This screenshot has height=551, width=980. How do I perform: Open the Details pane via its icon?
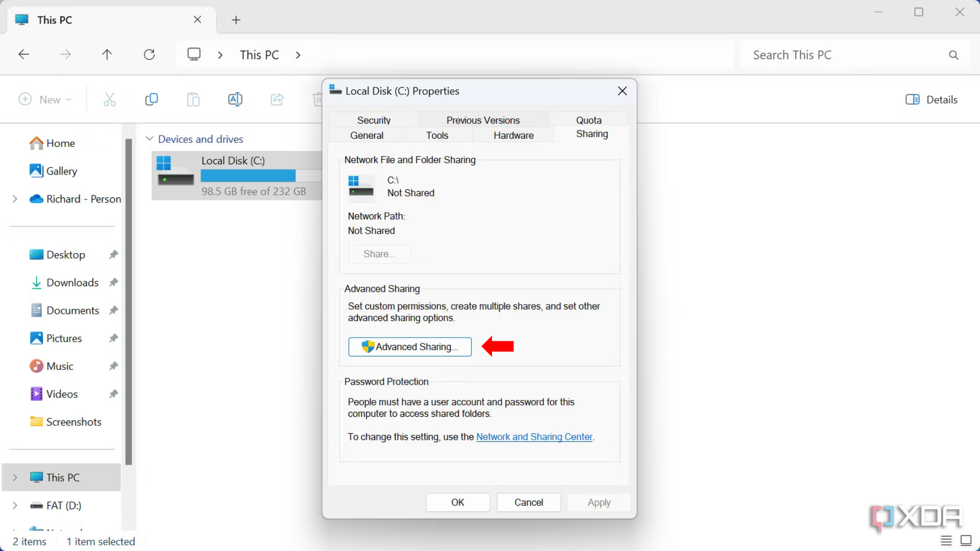[913, 99]
